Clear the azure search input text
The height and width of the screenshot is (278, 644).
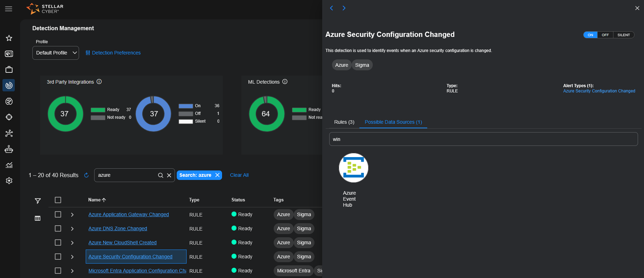click(x=169, y=175)
